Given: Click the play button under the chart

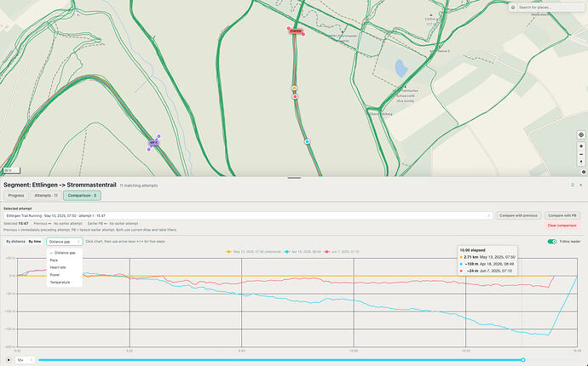Looking at the screenshot, I should pyautogui.click(x=9, y=360).
